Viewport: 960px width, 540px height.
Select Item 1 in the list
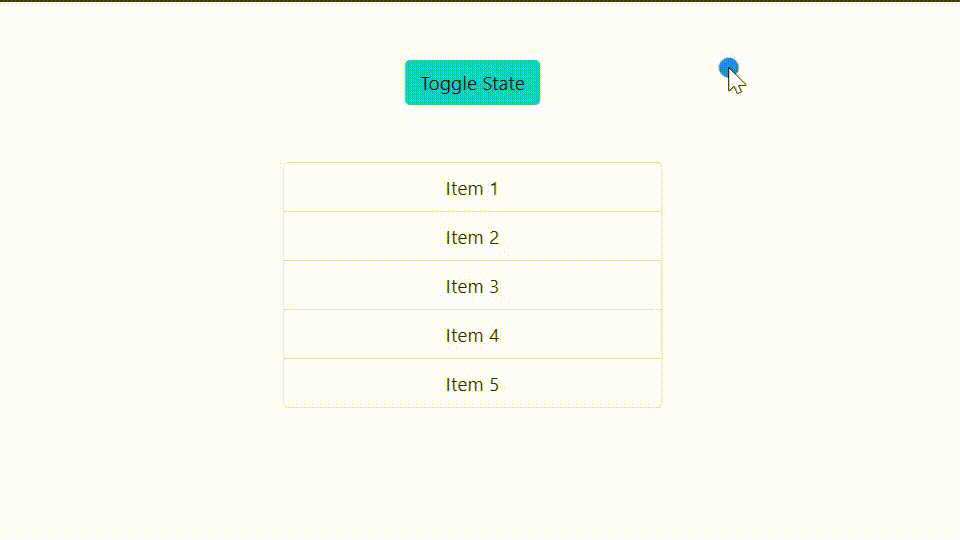[472, 187]
